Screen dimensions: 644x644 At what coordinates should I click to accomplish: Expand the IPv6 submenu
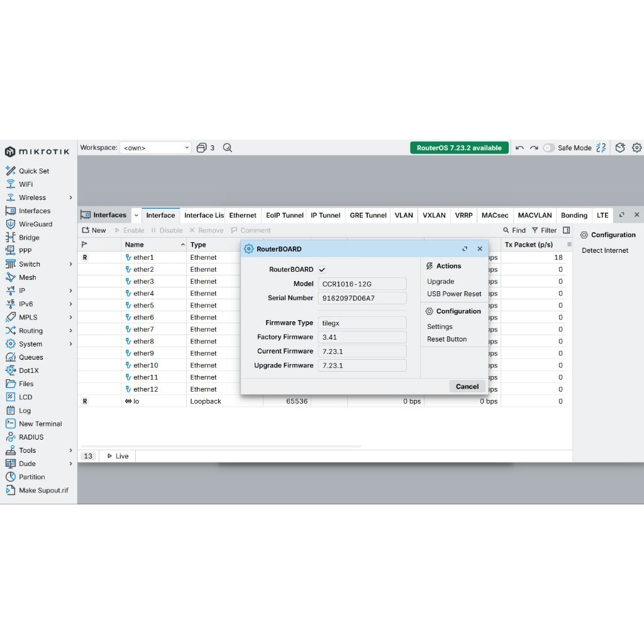tap(70, 304)
